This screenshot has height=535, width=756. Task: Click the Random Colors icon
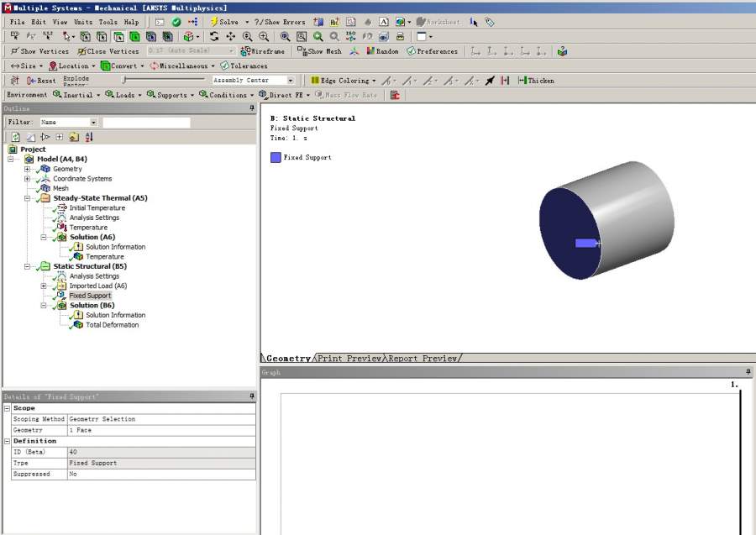381,51
